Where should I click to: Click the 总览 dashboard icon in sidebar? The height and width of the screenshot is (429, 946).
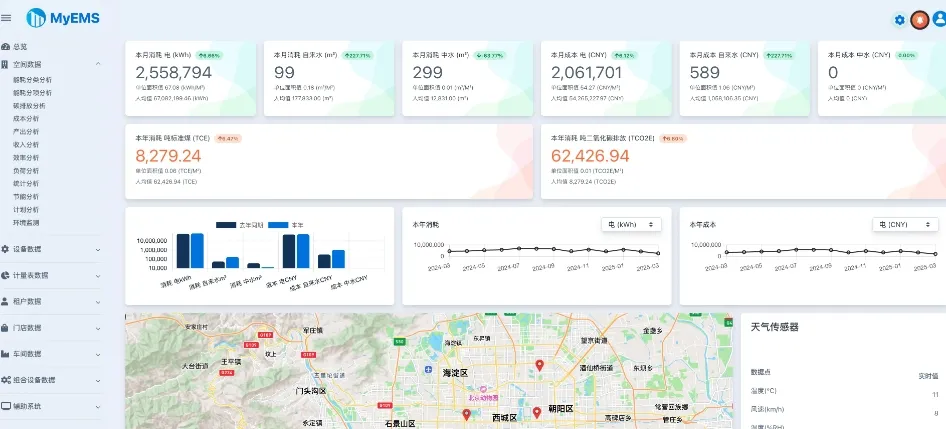tap(5, 46)
